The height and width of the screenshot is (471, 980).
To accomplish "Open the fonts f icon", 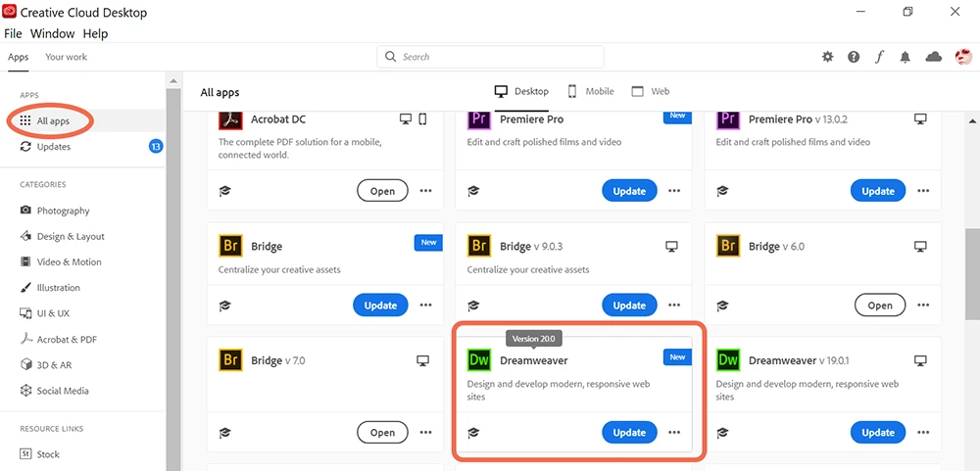I will pos(879,57).
